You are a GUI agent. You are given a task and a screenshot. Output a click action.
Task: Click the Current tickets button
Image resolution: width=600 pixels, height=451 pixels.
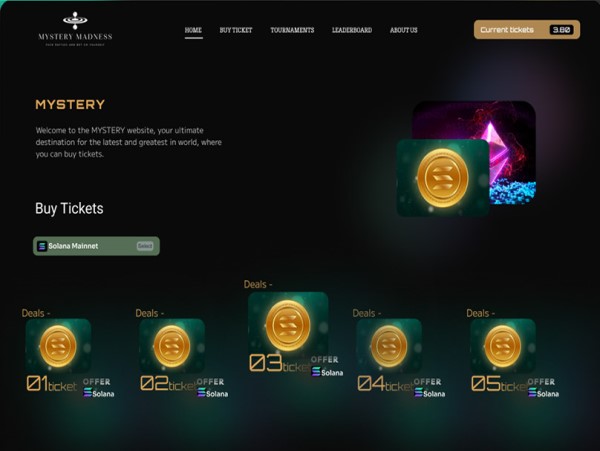(x=527, y=29)
